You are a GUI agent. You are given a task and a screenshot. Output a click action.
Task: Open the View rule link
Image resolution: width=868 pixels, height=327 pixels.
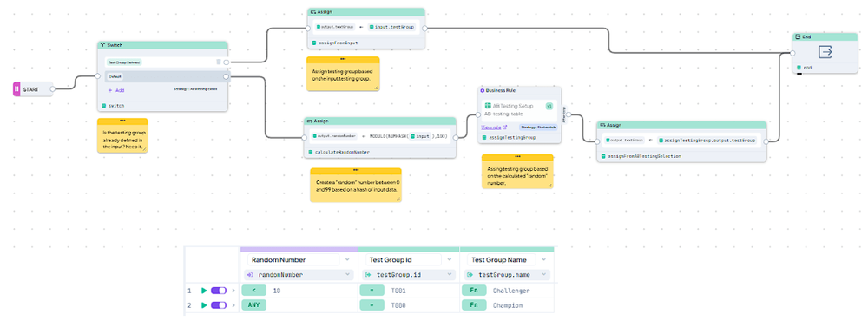(491, 127)
